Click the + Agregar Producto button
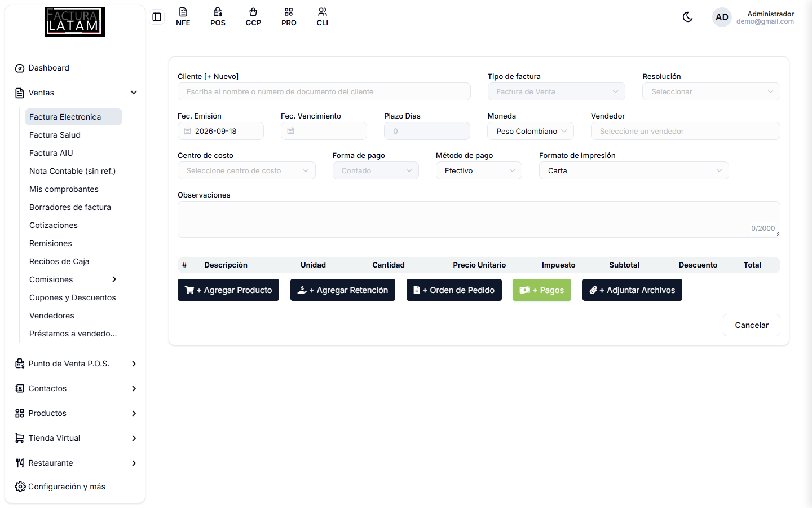 [x=228, y=290]
